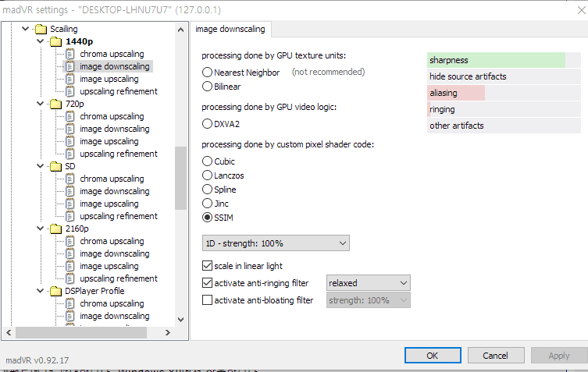The width and height of the screenshot is (588, 372).
Task: Click the 720p profile folder icon
Action: 55,104
